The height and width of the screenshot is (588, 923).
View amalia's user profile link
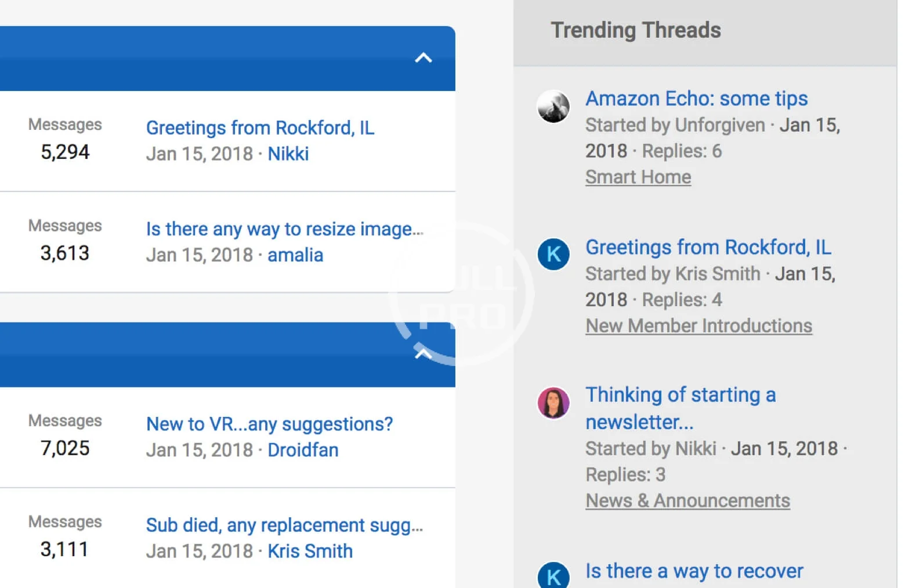(x=295, y=255)
